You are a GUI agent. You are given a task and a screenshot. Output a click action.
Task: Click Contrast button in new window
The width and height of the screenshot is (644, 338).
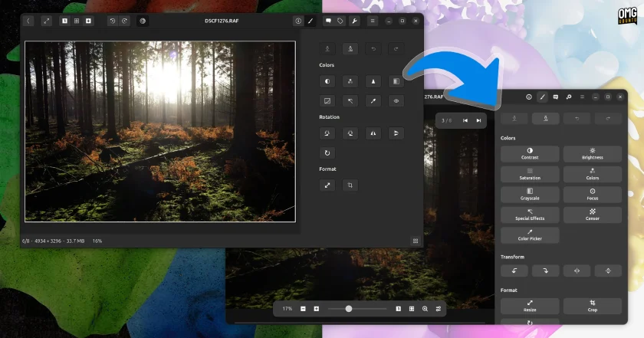click(x=530, y=153)
